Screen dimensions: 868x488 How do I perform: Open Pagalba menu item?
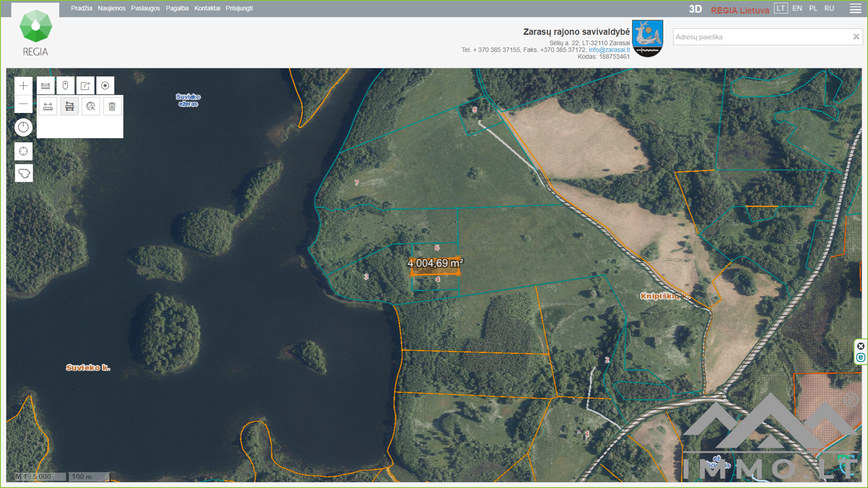tap(177, 8)
